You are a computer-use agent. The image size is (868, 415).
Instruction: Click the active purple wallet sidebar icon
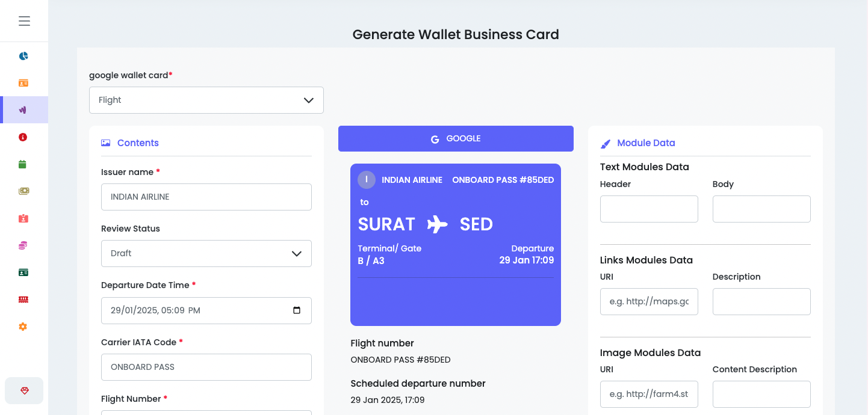pyautogui.click(x=24, y=109)
